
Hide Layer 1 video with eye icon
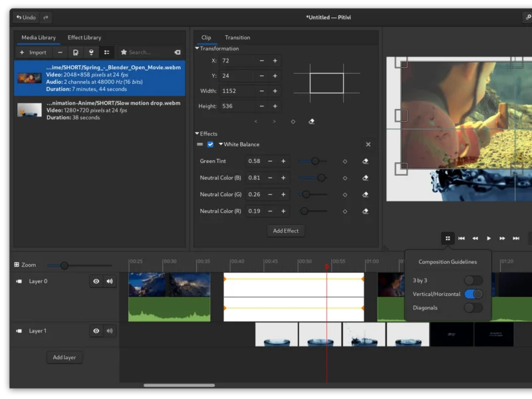96,331
